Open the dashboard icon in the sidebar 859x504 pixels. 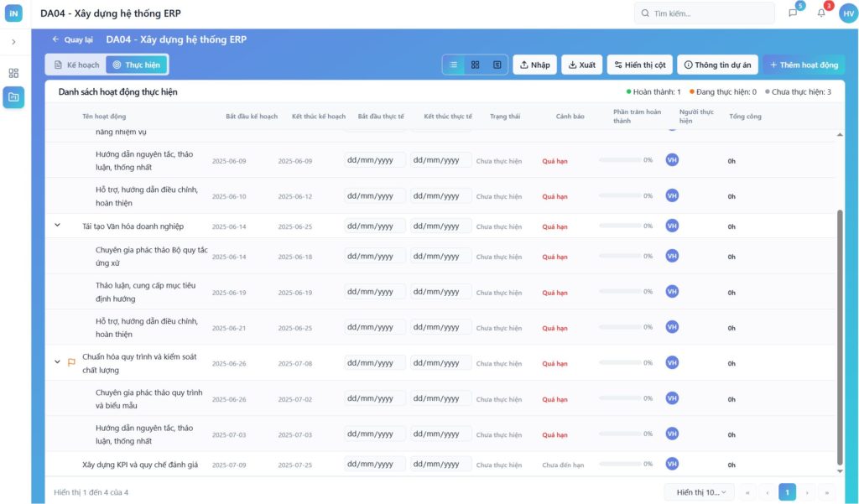[13, 73]
